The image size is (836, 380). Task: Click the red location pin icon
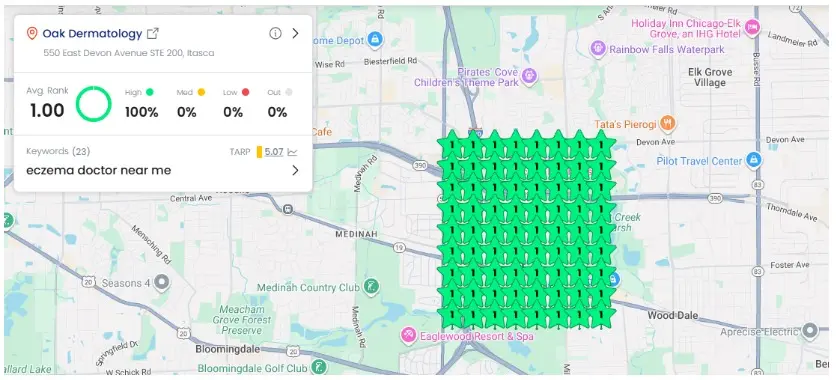point(32,34)
